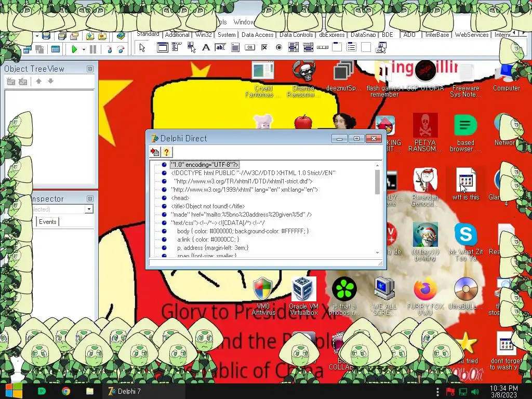532x399 pixels.
Task: Click the question mark icon in Delphi Direct
Action: [167, 152]
